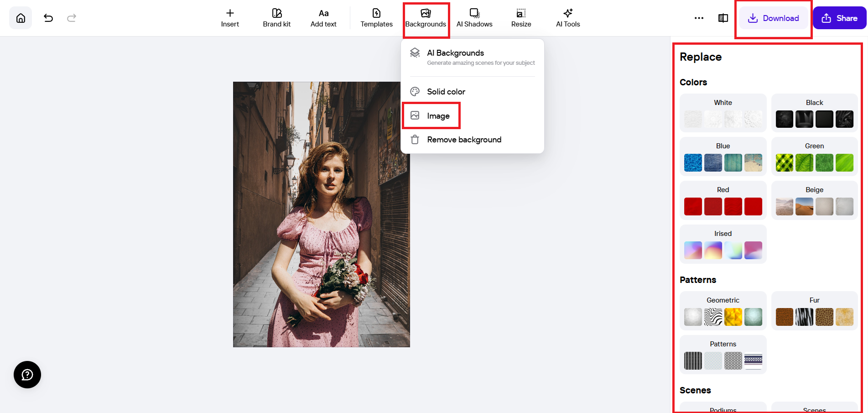
Task: Pick the denim blue texture swatch
Action: click(x=713, y=163)
